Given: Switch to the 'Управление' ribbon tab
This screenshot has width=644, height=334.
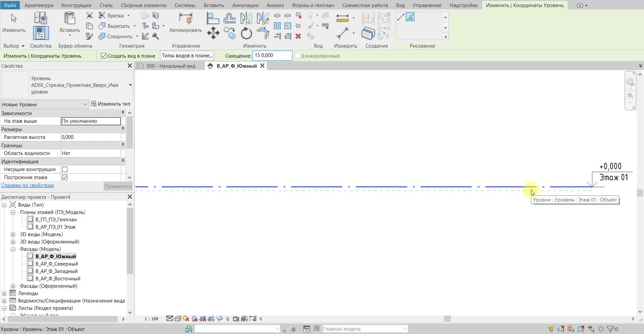Looking at the screenshot, I should (x=427, y=5).
